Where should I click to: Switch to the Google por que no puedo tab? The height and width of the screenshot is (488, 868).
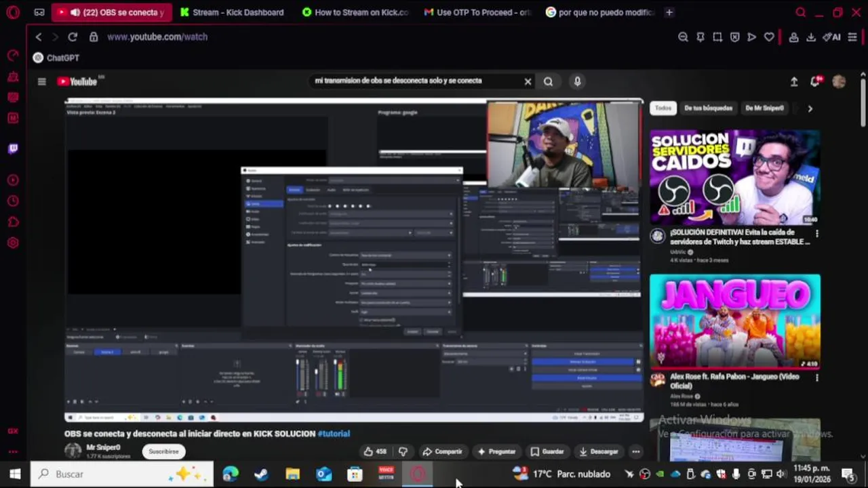click(x=599, y=12)
